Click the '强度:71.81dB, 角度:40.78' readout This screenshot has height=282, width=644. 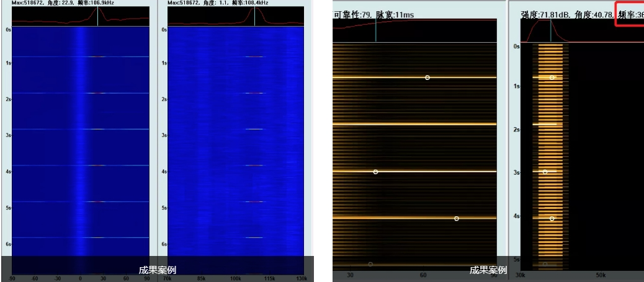click(x=567, y=15)
